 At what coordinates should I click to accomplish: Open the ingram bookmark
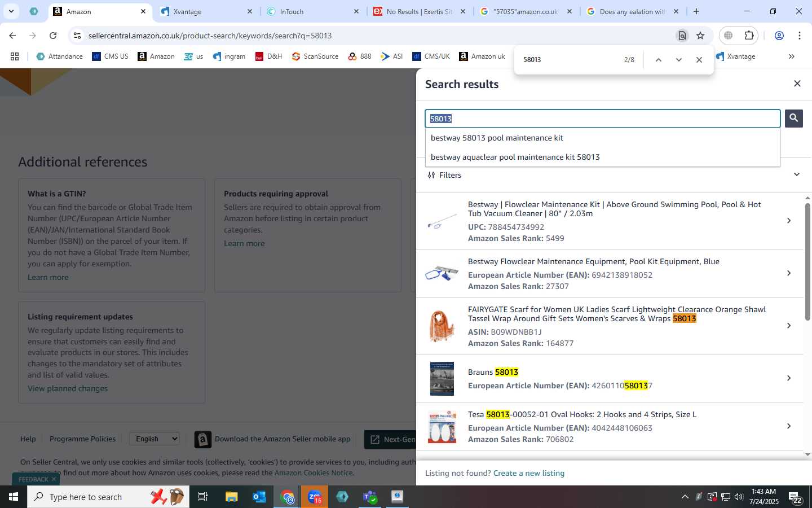pyautogui.click(x=229, y=56)
